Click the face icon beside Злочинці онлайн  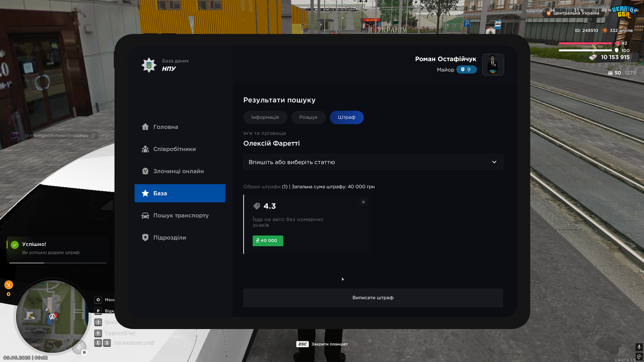pyautogui.click(x=145, y=171)
